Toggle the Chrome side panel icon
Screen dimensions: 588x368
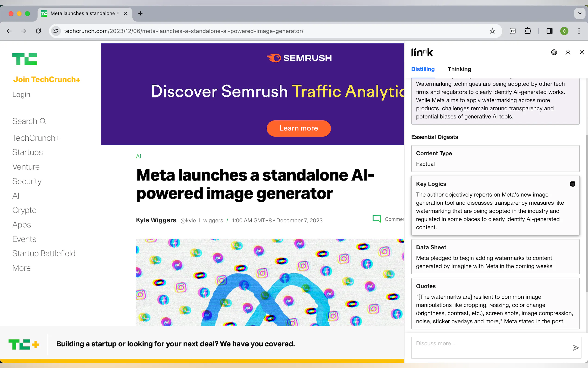tap(549, 31)
